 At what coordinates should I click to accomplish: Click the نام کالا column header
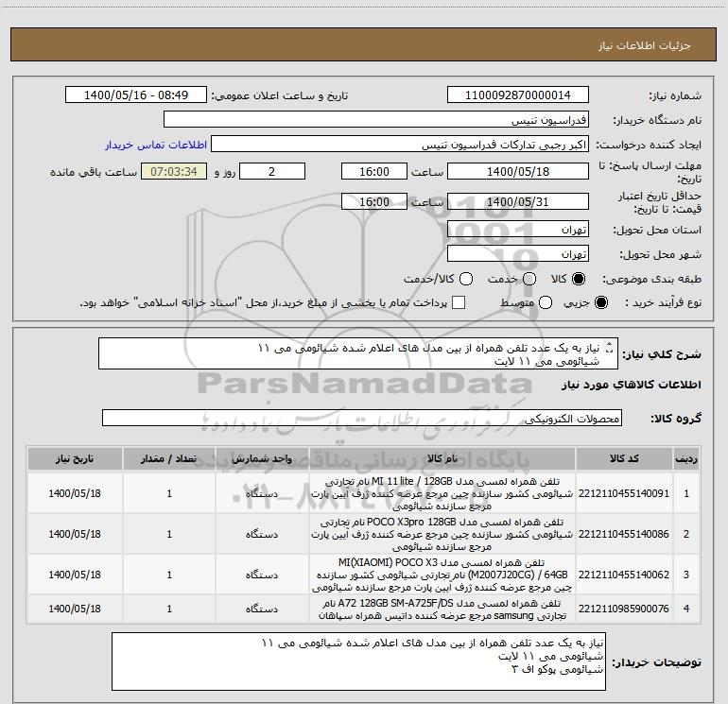point(442,458)
